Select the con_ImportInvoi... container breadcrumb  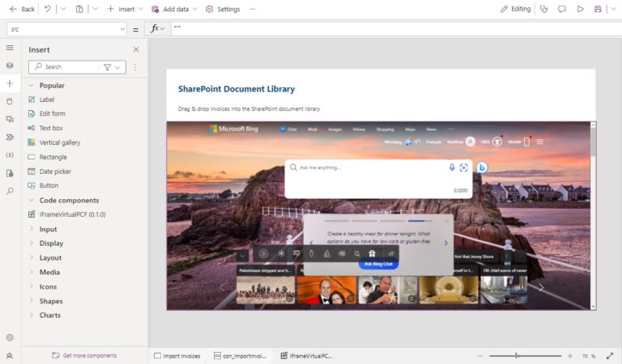tap(240, 356)
